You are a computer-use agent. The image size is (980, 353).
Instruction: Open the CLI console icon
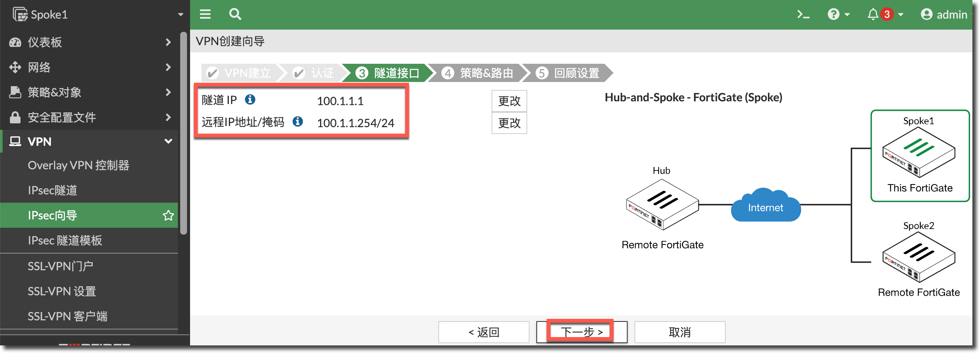803,14
